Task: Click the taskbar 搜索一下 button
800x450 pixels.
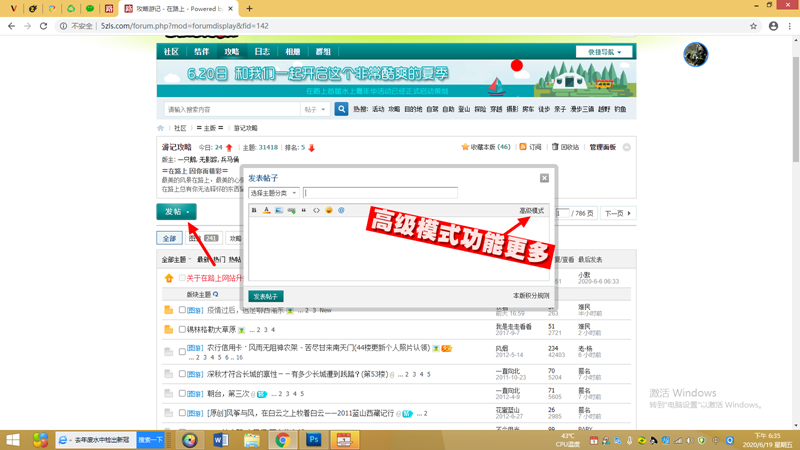Action: coord(151,440)
